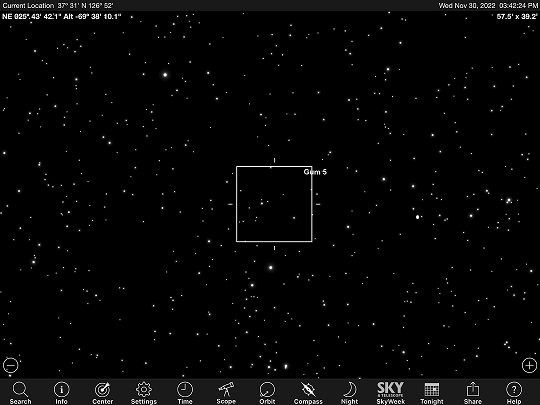Select the Gum 5 label

click(315, 172)
